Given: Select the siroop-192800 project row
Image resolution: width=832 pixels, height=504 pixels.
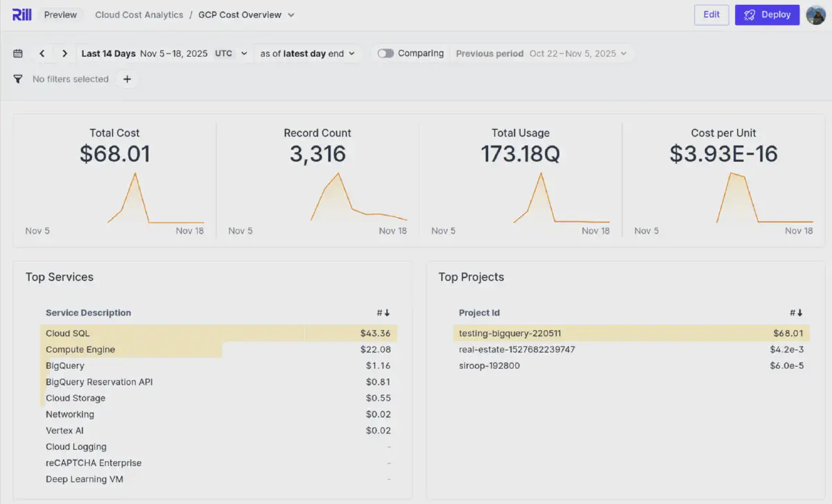Looking at the screenshot, I should pos(632,365).
